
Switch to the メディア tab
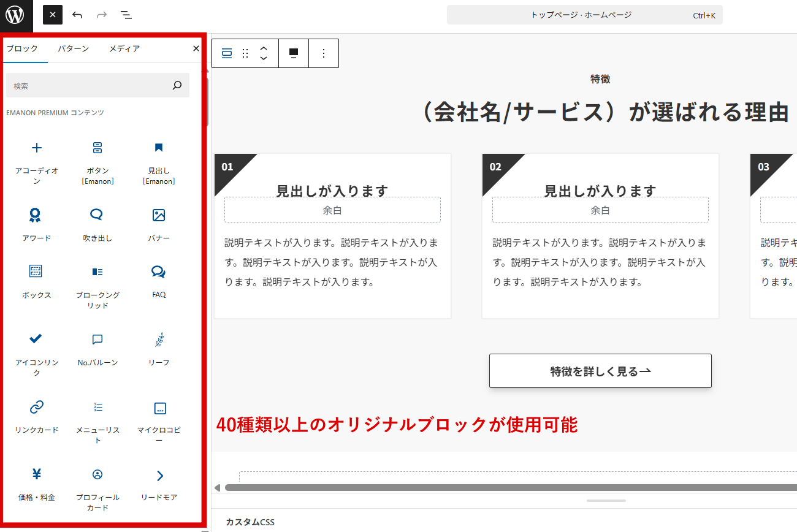pos(124,48)
